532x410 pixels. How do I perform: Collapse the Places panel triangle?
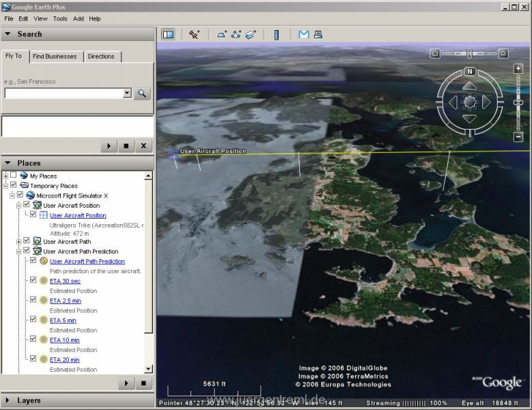[x=8, y=163]
